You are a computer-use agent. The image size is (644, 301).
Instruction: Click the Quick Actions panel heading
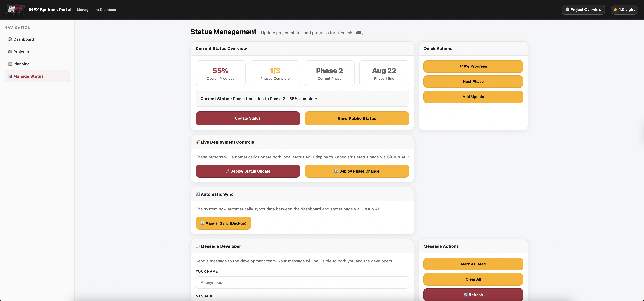coord(438,48)
